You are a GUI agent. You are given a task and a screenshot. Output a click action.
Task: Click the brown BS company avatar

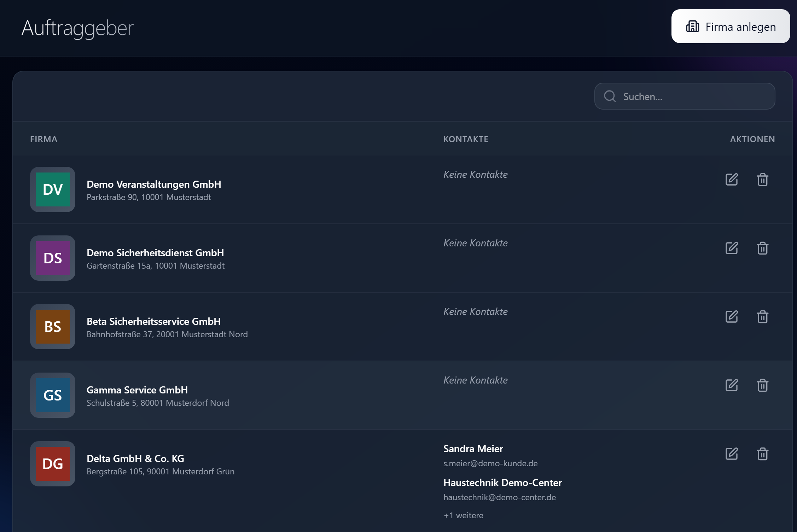pos(53,327)
